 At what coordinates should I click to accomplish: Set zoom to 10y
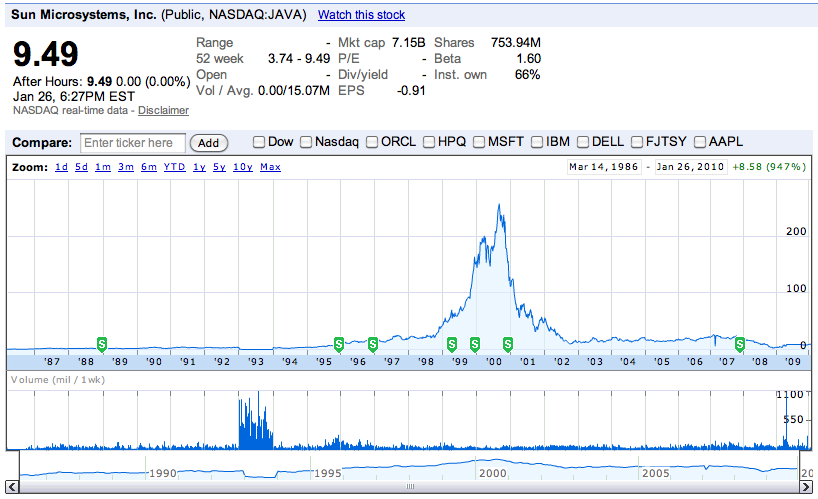[243, 167]
